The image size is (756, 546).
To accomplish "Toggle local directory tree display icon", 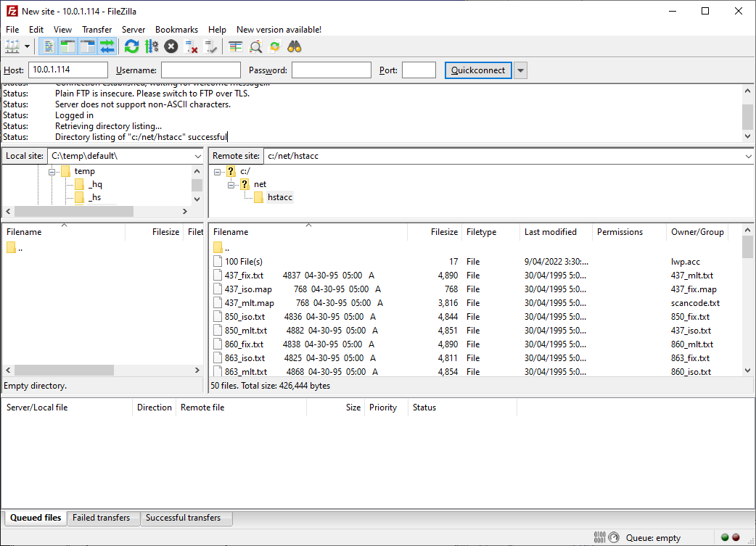I will [67, 46].
